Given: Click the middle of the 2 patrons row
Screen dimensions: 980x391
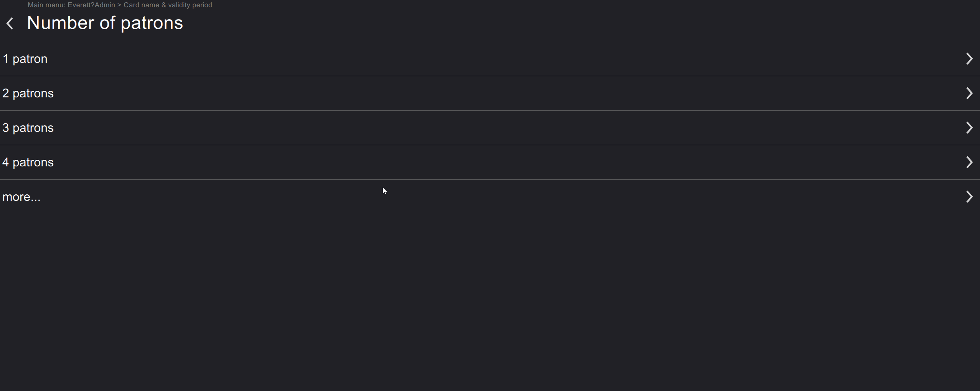Looking at the screenshot, I should click(x=490, y=94).
